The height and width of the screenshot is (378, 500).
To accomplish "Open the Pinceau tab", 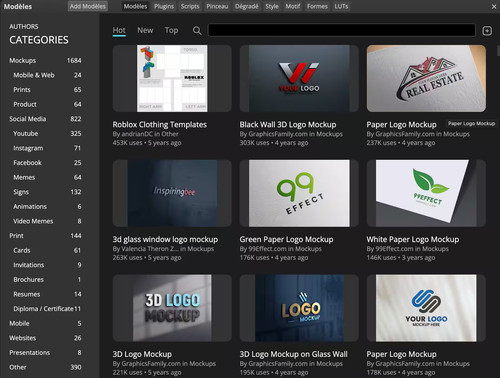I will point(217,6).
